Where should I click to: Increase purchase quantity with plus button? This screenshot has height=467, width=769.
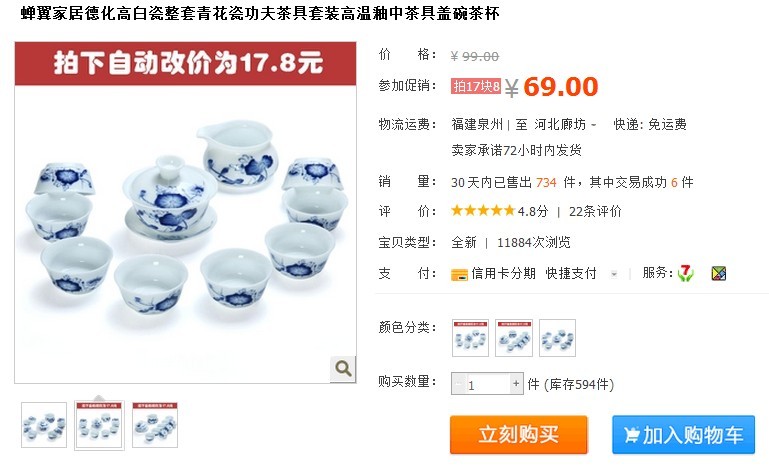[516, 384]
